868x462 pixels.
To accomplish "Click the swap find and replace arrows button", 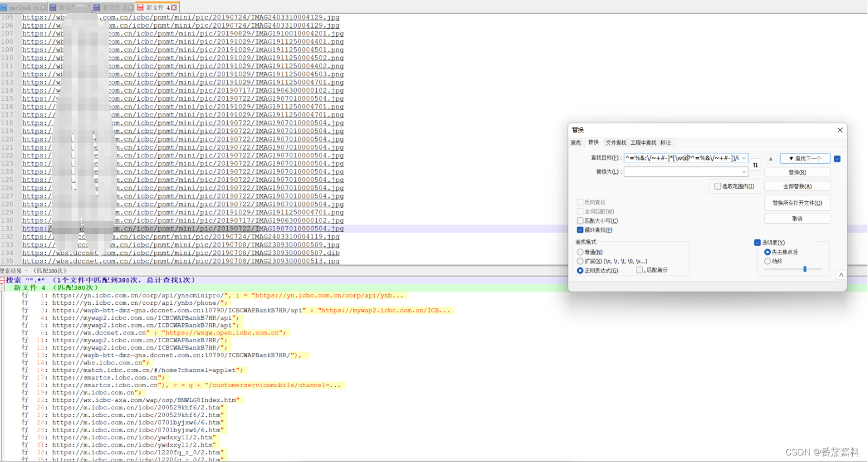I will [755, 165].
